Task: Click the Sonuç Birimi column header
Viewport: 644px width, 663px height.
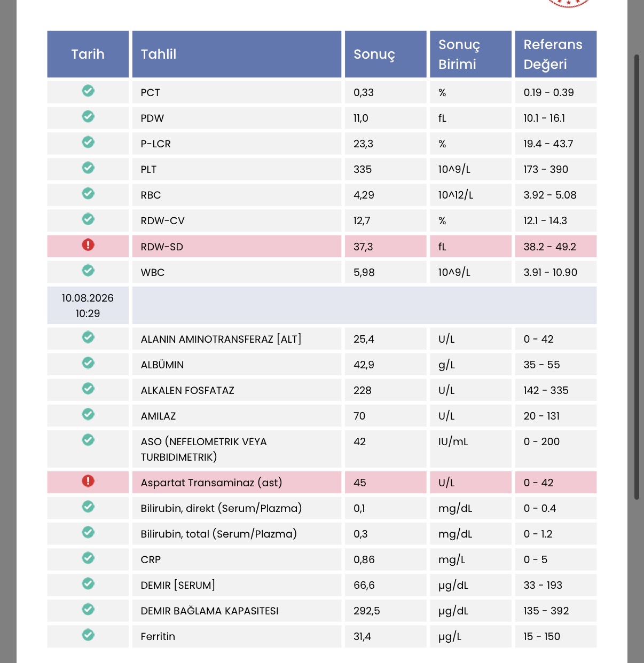Action: tap(470, 54)
